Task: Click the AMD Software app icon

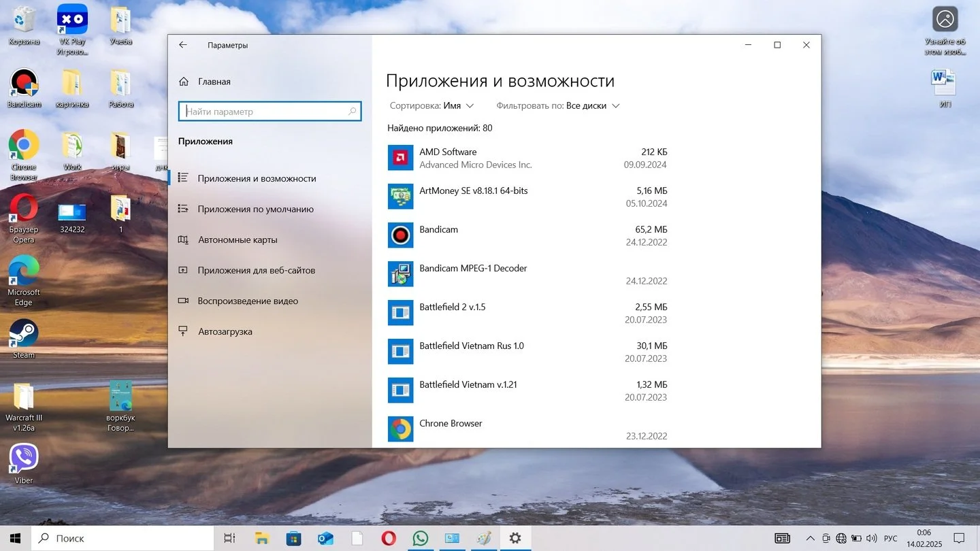Action: coord(400,158)
